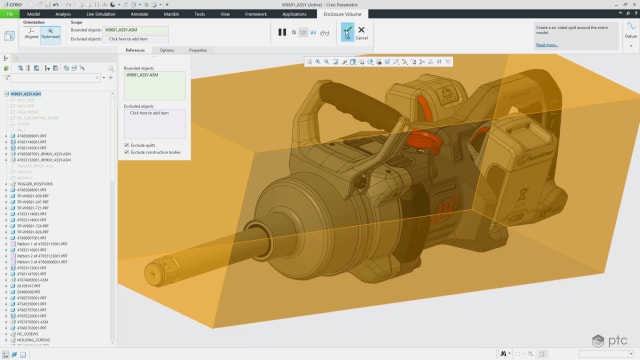Click the model tree vertical scrollbar
640x360 pixels.
113,218
